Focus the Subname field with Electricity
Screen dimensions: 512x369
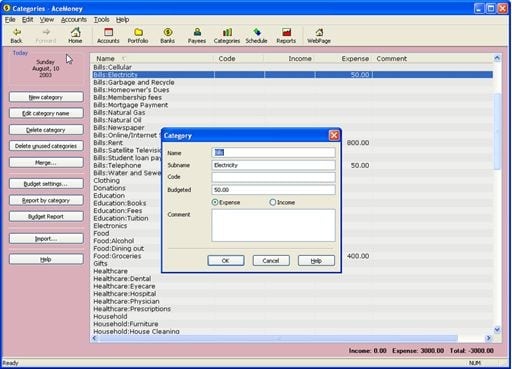click(273, 165)
